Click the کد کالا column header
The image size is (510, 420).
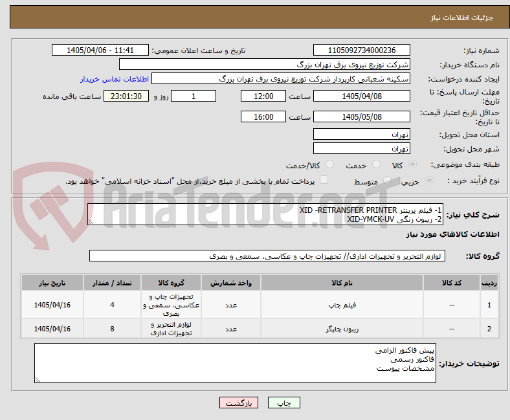[452, 283]
